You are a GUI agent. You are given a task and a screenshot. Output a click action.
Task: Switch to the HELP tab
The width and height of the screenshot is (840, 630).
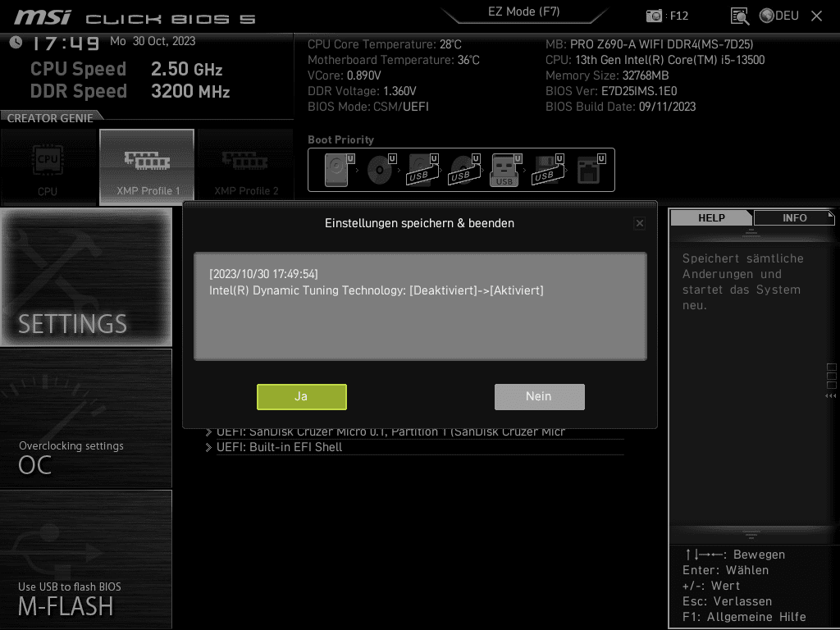711,218
